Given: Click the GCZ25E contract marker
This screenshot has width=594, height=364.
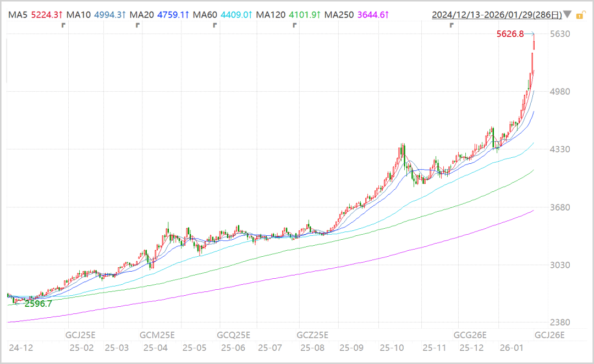Looking at the screenshot, I should (x=312, y=334).
